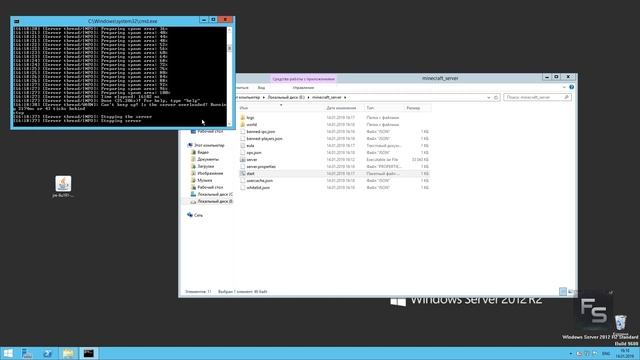Select the world folder
Image resolution: width=640 pixels, height=360 pixels.
[251, 124]
